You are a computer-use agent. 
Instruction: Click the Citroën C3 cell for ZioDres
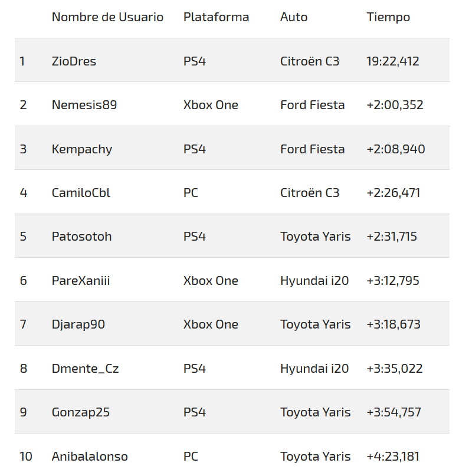tap(310, 61)
